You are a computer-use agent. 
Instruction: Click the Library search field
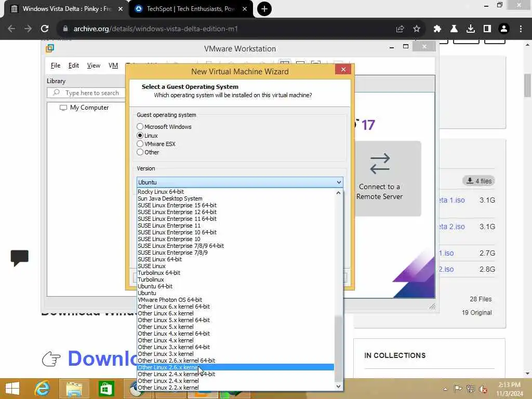(86, 92)
